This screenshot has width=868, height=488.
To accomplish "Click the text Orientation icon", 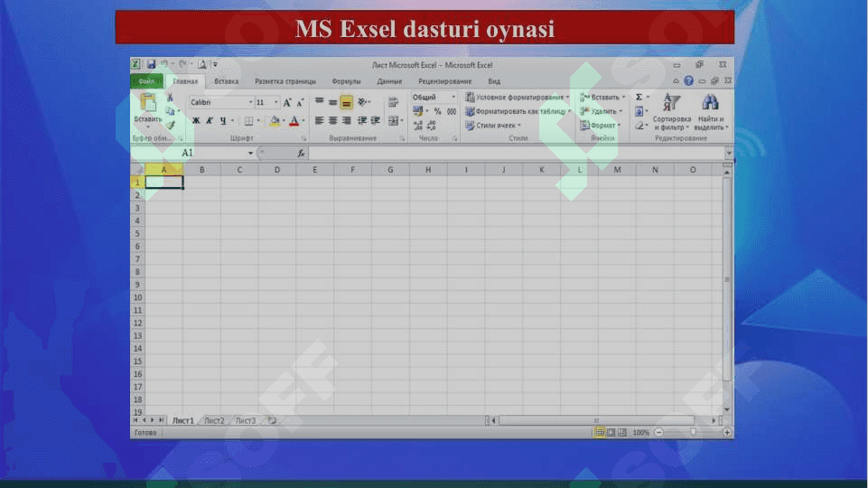I will tap(362, 102).
